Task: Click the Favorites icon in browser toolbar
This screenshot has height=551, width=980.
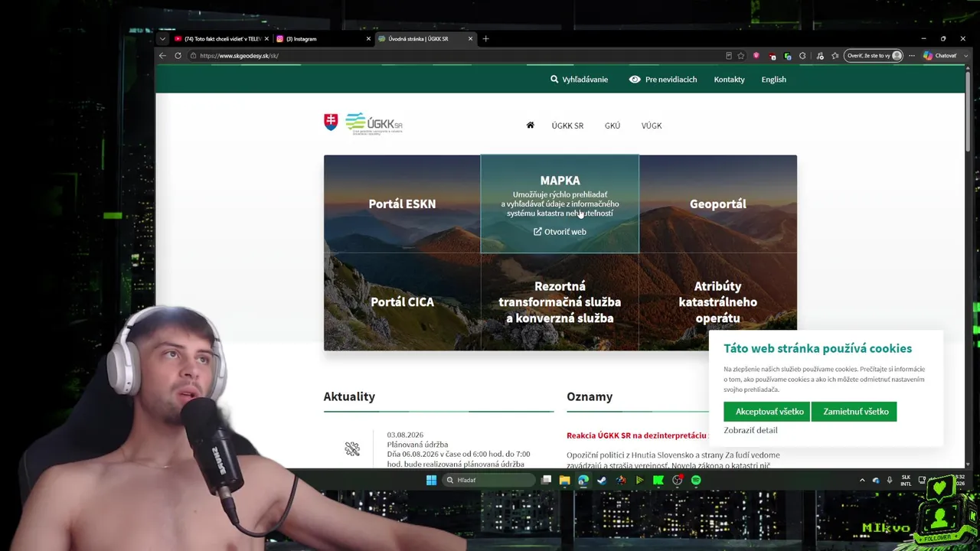Action: (x=835, y=55)
